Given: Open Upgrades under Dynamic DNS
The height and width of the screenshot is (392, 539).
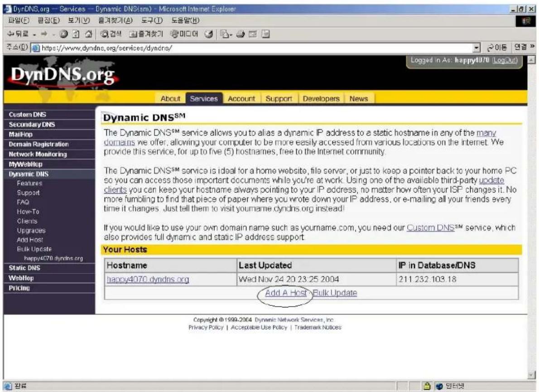Looking at the screenshot, I should pyautogui.click(x=31, y=231).
